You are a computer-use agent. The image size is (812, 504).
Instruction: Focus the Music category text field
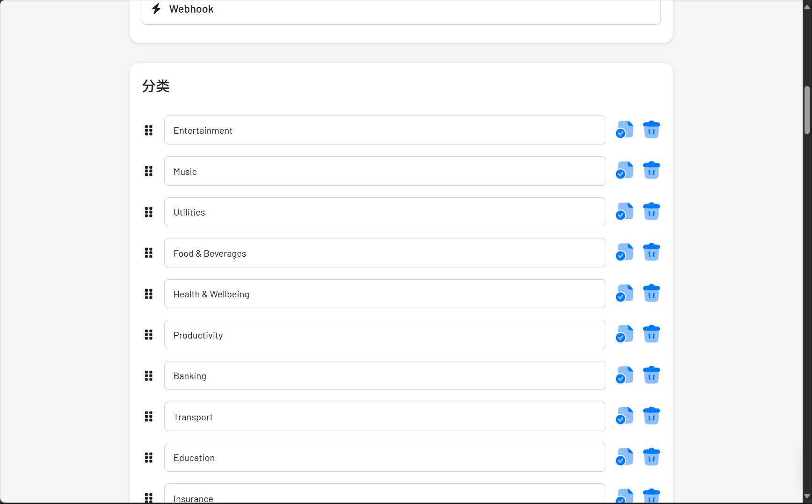pos(384,171)
